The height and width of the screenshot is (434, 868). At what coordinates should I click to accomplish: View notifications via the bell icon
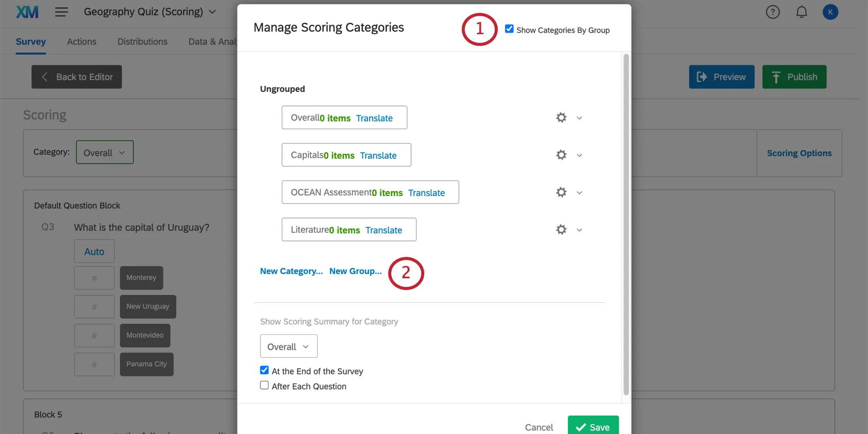pos(802,12)
